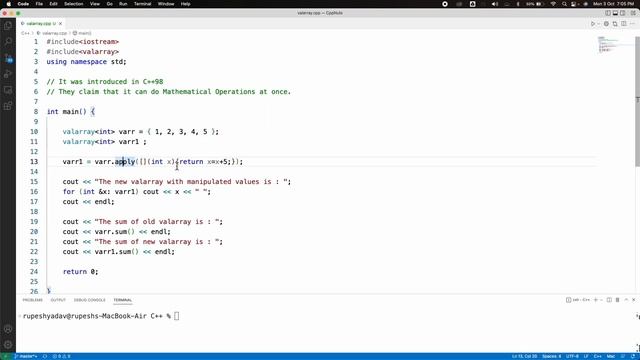640x360 pixels.
Task: Open the Terminal menu
Action: coord(142,4)
